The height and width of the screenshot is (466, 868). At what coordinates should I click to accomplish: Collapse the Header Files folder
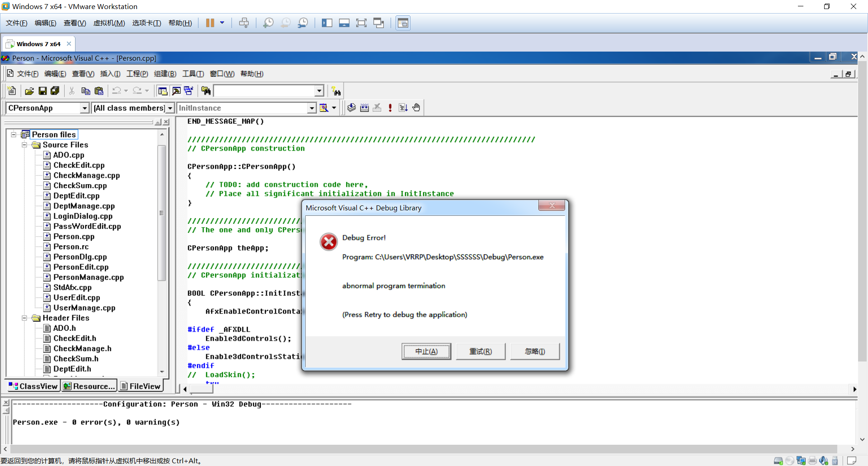[24, 318]
